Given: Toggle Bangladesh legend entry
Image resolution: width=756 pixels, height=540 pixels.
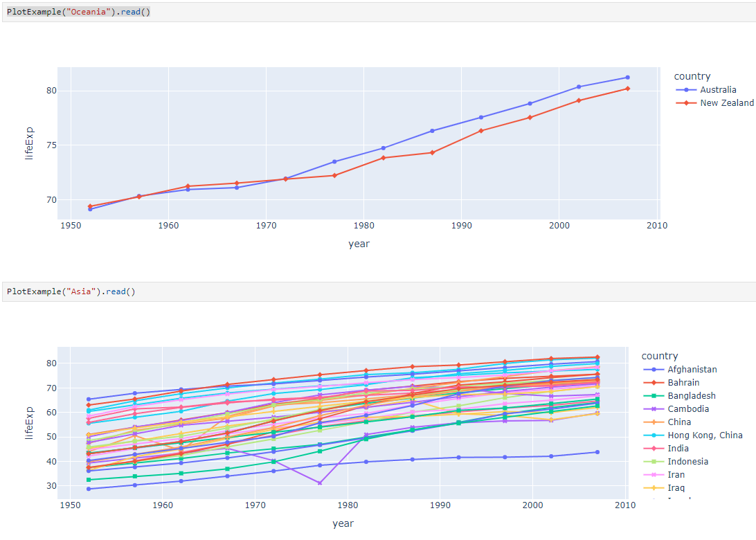Looking at the screenshot, I should [x=680, y=396].
